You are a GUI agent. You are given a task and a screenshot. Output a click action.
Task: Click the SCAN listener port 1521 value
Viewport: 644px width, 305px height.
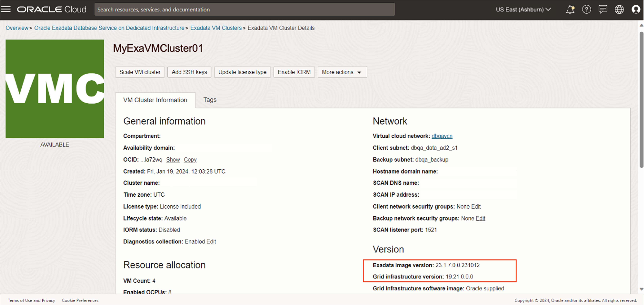pyautogui.click(x=431, y=230)
